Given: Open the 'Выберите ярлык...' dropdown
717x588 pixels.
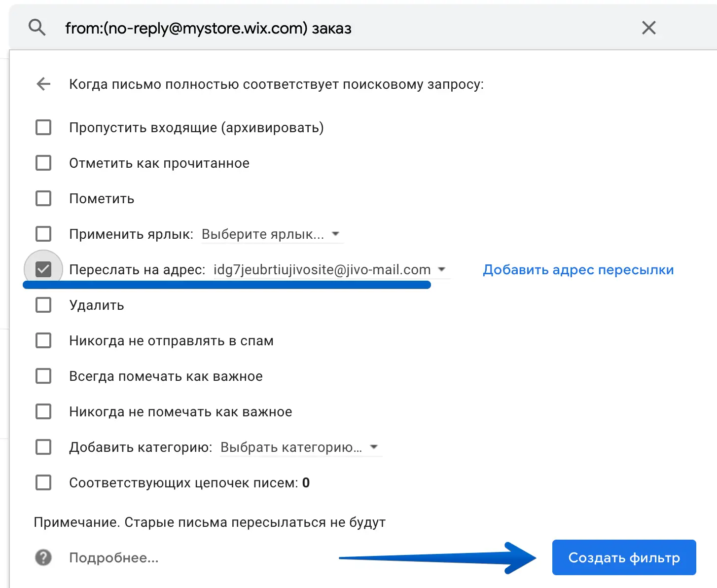Looking at the screenshot, I should click(271, 234).
